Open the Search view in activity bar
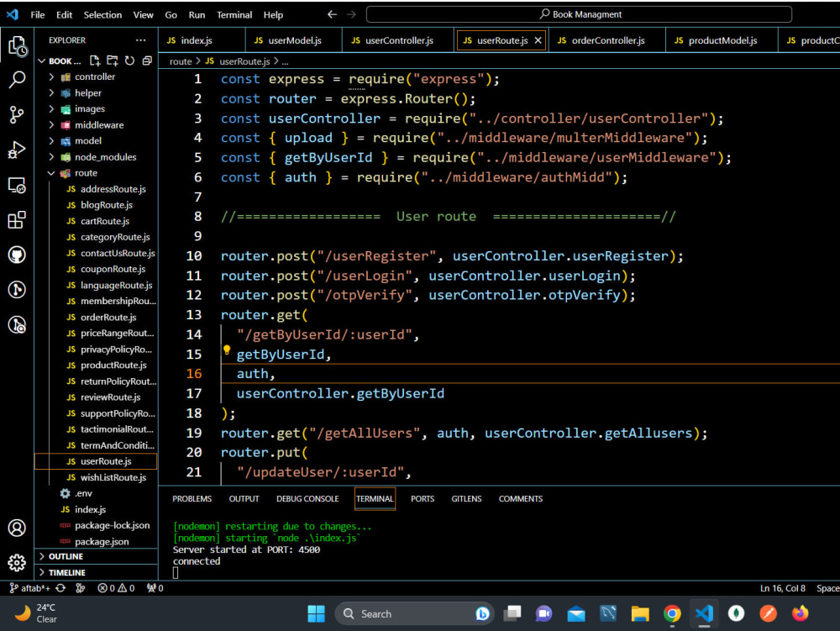 (17, 80)
